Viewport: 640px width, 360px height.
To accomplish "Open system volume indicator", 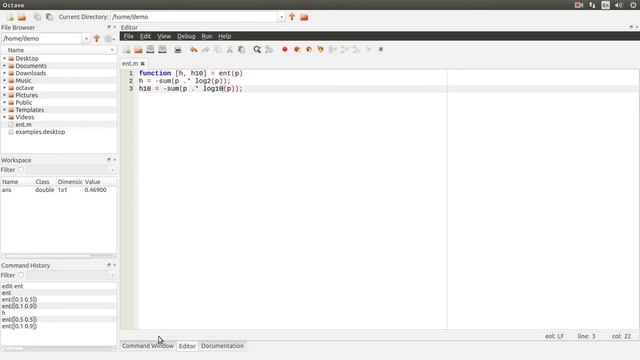I will 618,5.
